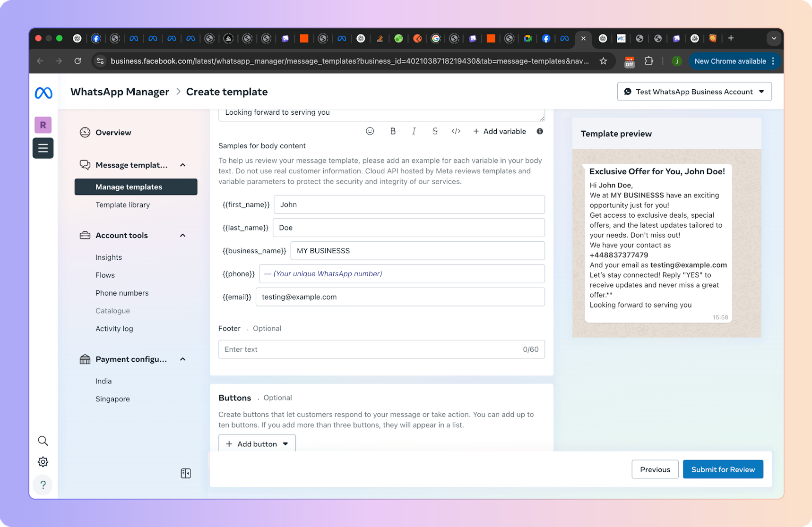Collapse the navigation panel with the sidebar icon
This screenshot has height=527, width=812.
pos(186,473)
